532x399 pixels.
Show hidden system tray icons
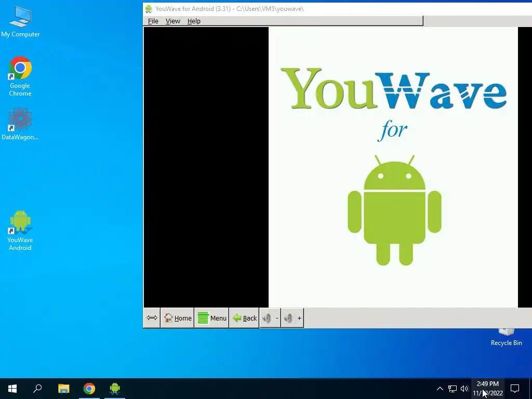click(x=440, y=389)
